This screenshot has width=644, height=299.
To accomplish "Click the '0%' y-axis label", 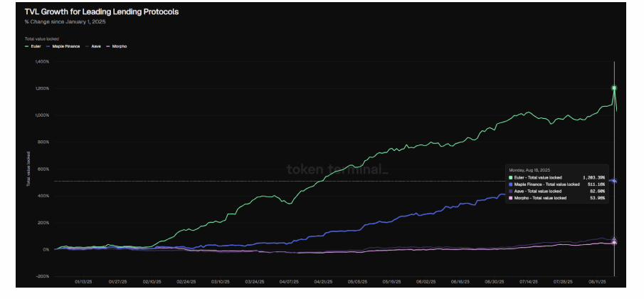I will click(x=46, y=250).
